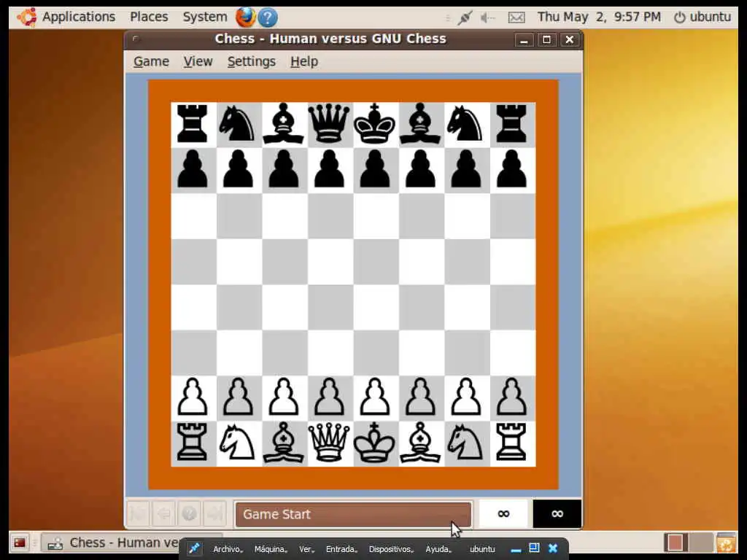This screenshot has width=747, height=560.
Task: Pick the black pawn on d7
Action: (x=329, y=168)
